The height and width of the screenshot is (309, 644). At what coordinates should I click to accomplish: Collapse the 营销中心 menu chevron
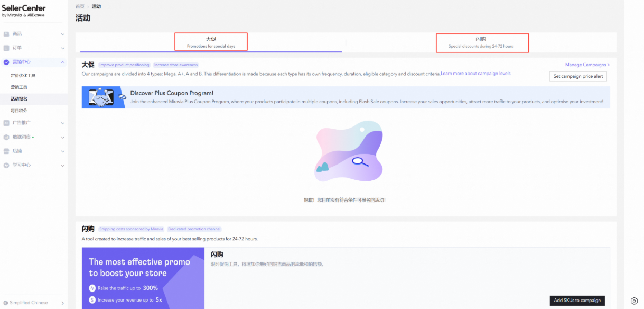coord(62,62)
